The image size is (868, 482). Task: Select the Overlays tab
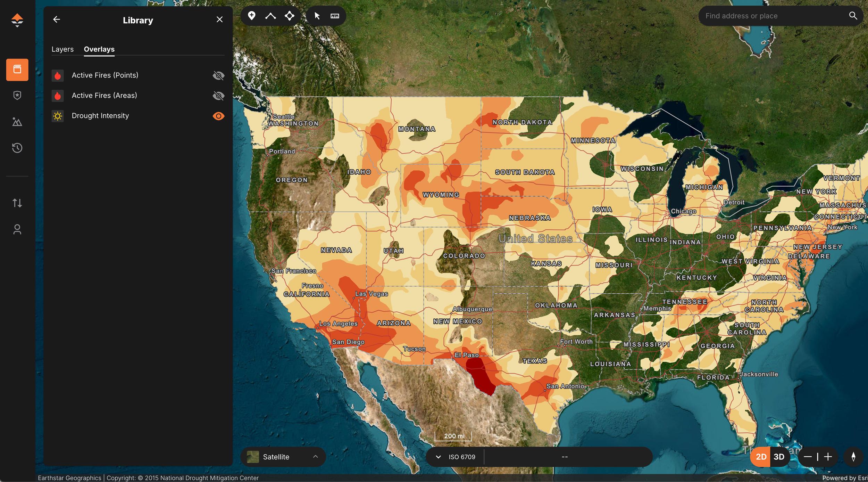pyautogui.click(x=99, y=49)
